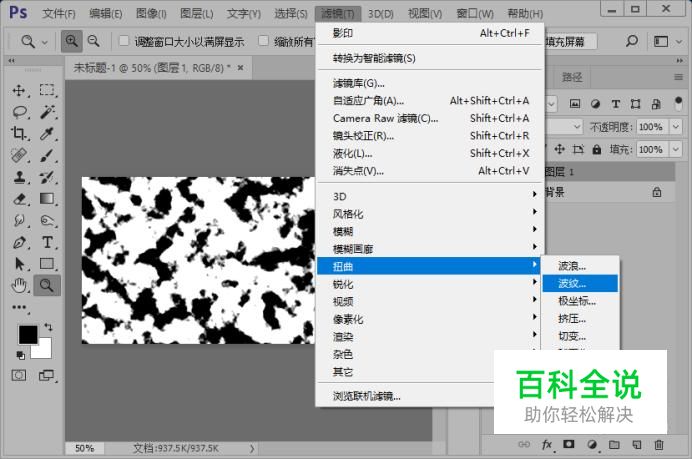Select the Eyedropper tool
692x459 pixels.
click(x=47, y=133)
